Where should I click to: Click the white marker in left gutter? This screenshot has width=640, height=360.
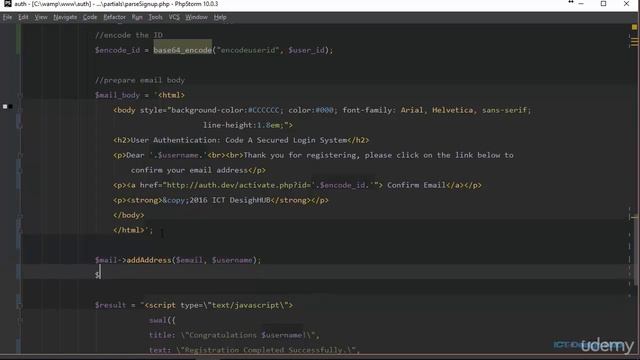[5, 107]
